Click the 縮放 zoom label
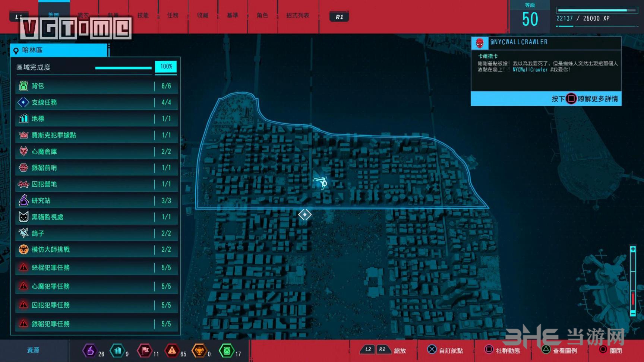This screenshot has height=362, width=644. [x=400, y=350]
